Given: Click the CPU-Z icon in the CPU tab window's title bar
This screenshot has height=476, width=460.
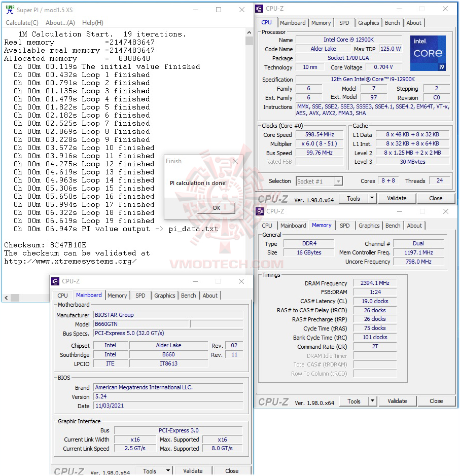Looking at the screenshot, I should (259, 9).
